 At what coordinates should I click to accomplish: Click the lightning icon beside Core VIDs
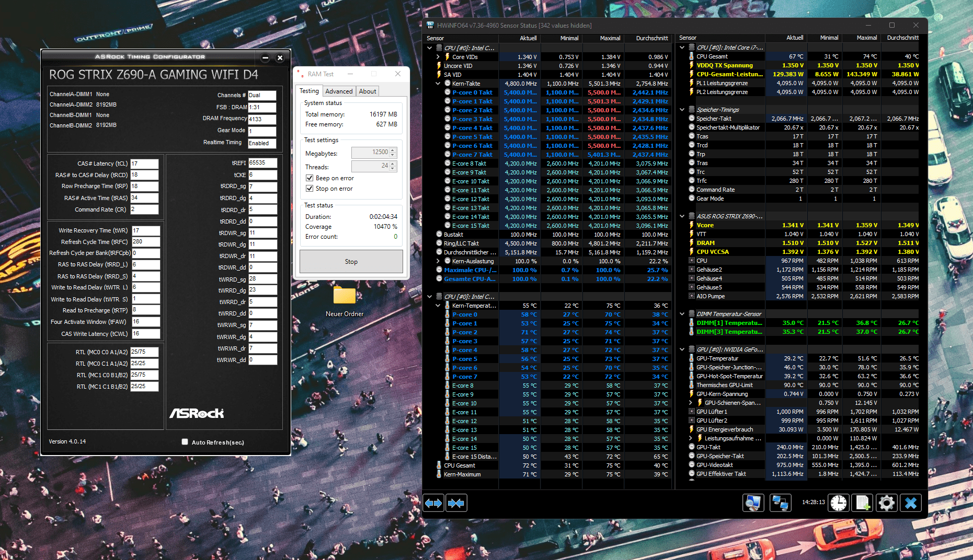pyautogui.click(x=448, y=57)
